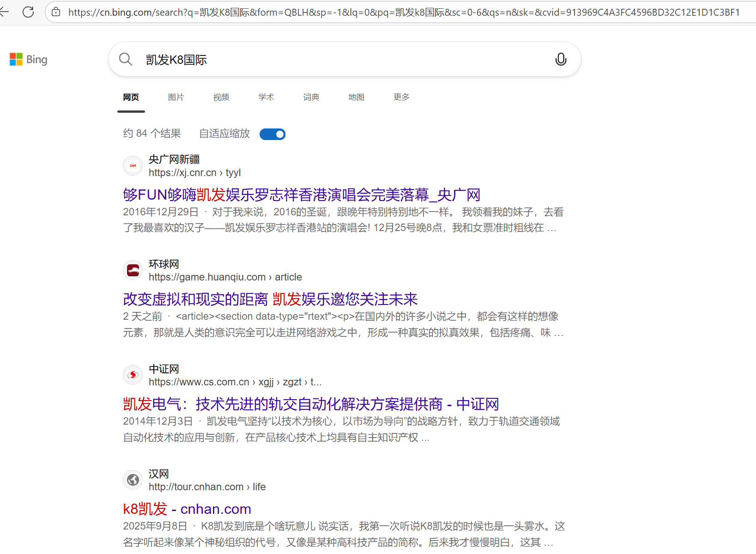Open result 改变虚拟和现实的距离 凯发娱乐邀您关注未来
The image size is (756, 554).
coord(270,299)
